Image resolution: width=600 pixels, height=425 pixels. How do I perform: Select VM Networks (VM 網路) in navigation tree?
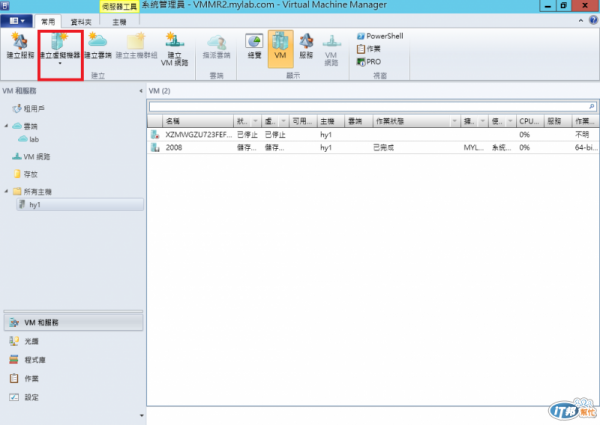tap(31, 156)
